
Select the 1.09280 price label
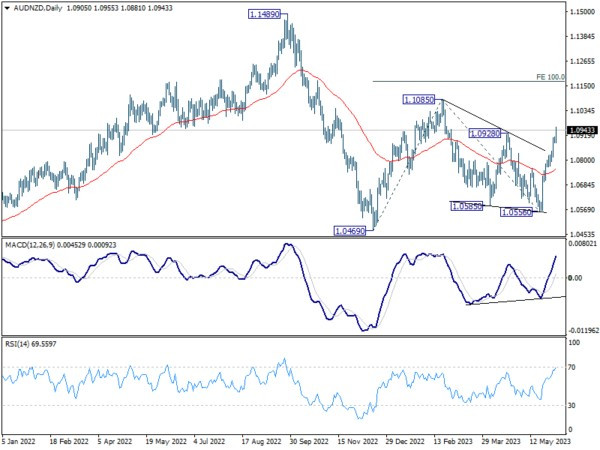[485, 133]
